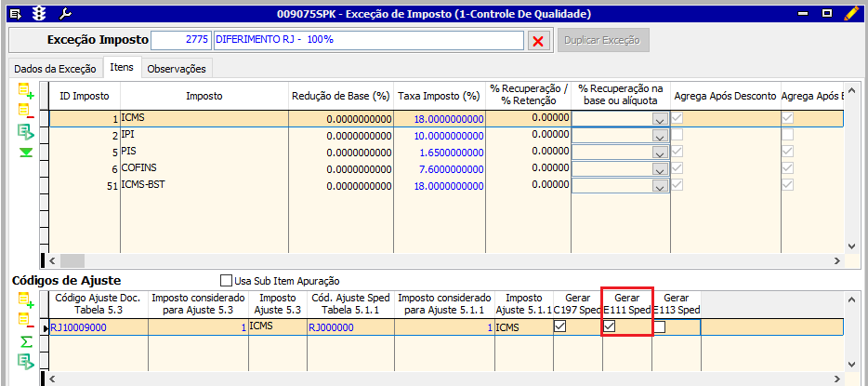868x386 pixels.
Task: Click scroll-right arrow of tax items grid
Action: (x=837, y=260)
